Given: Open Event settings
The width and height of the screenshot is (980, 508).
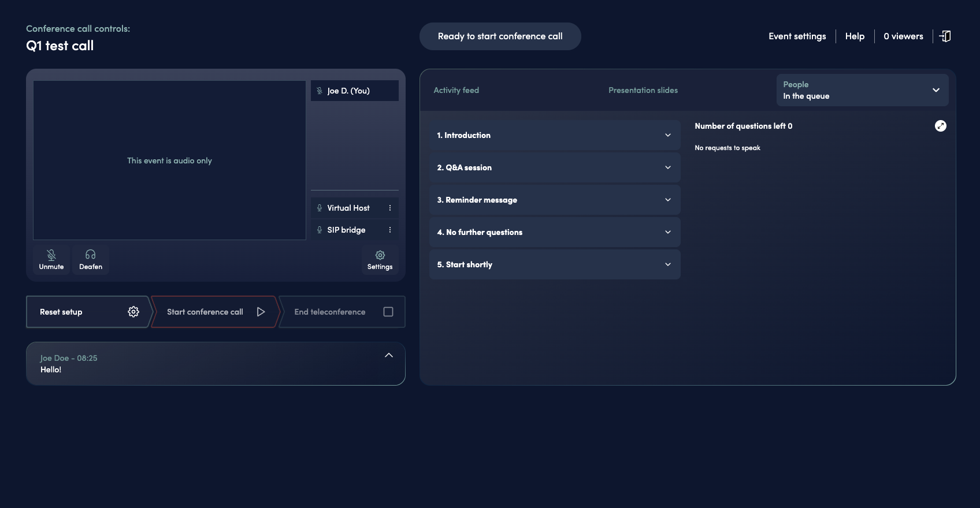Looking at the screenshot, I should [x=797, y=36].
